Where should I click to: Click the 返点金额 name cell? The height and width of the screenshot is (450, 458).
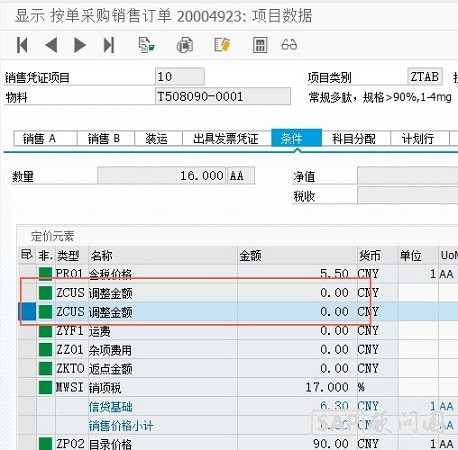point(163,368)
